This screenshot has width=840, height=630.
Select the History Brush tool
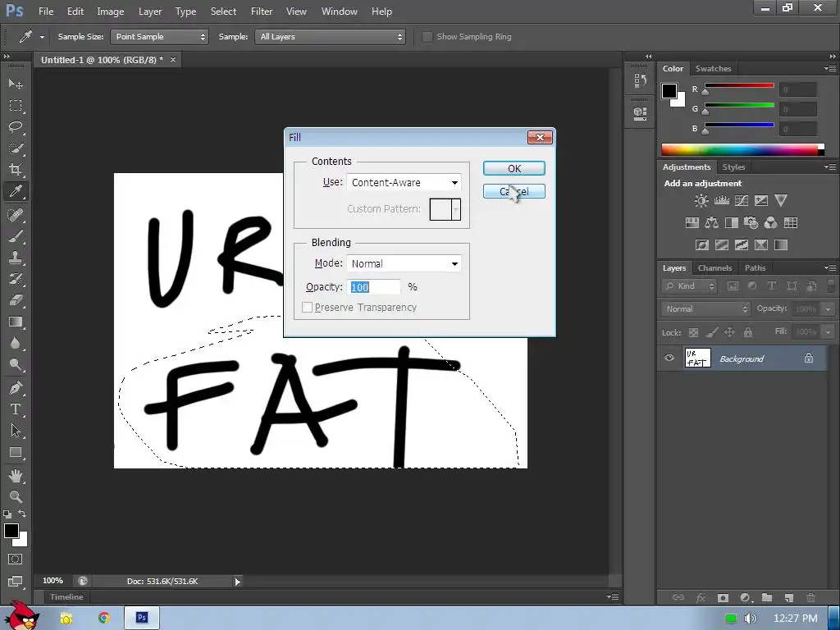pyautogui.click(x=16, y=279)
